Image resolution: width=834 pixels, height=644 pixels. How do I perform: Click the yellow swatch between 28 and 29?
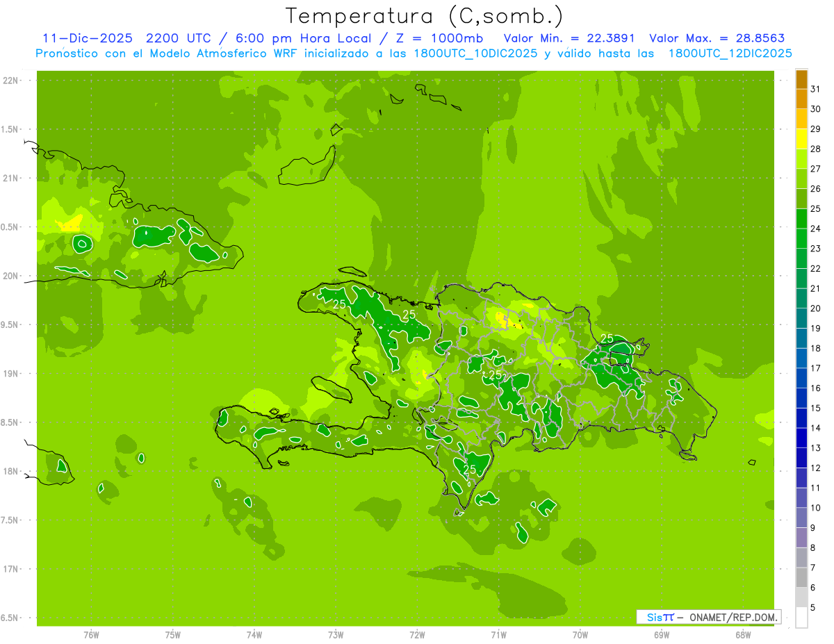(801, 139)
